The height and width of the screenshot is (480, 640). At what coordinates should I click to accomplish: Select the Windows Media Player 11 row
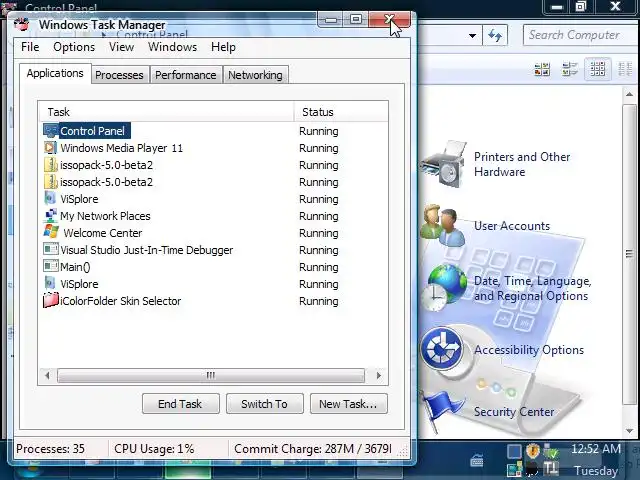tap(213, 147)
